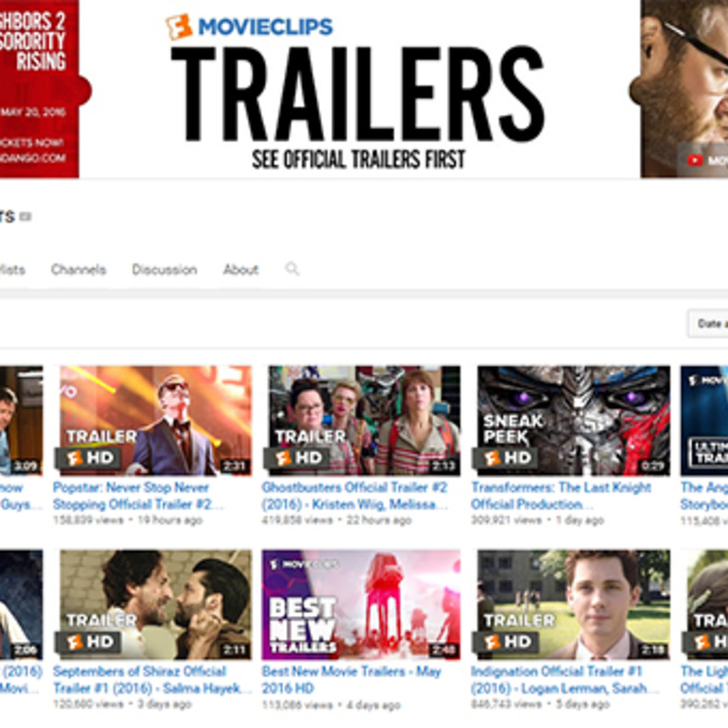The image size is (728, 728).
Task: Click the MOVIECLIPS TRAILERS banner title
Action: (x=358, y=93)
